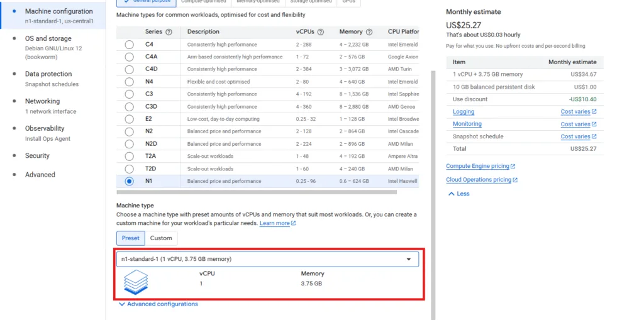
Task: Select the E2 series radio button
Action: tap(130, 119)
